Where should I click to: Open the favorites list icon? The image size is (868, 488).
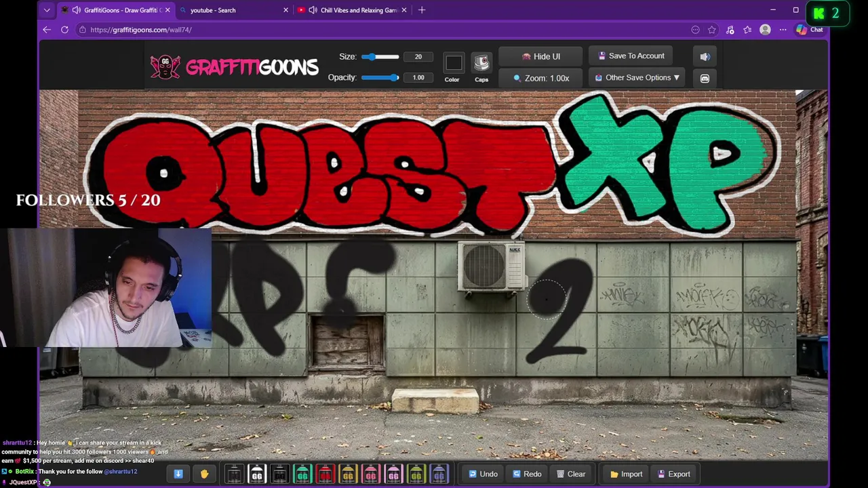pyautogui.click(x=747, y=30)
